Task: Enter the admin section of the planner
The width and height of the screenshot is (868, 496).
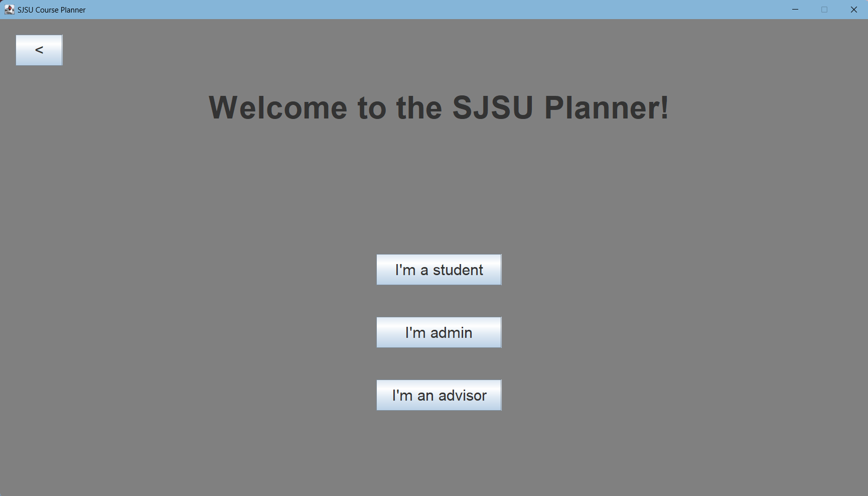Action: pyautogui.click(x=438, y=332)
